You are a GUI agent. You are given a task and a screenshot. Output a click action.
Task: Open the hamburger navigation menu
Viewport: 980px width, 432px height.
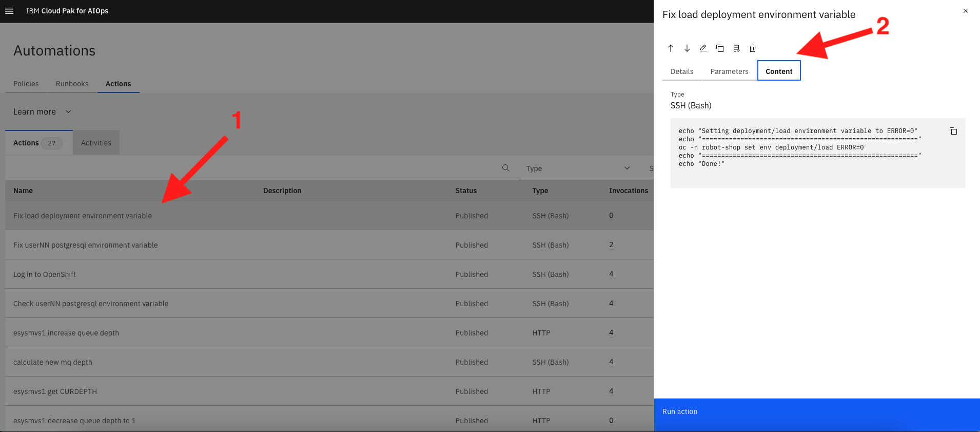(x=9, y=11)
